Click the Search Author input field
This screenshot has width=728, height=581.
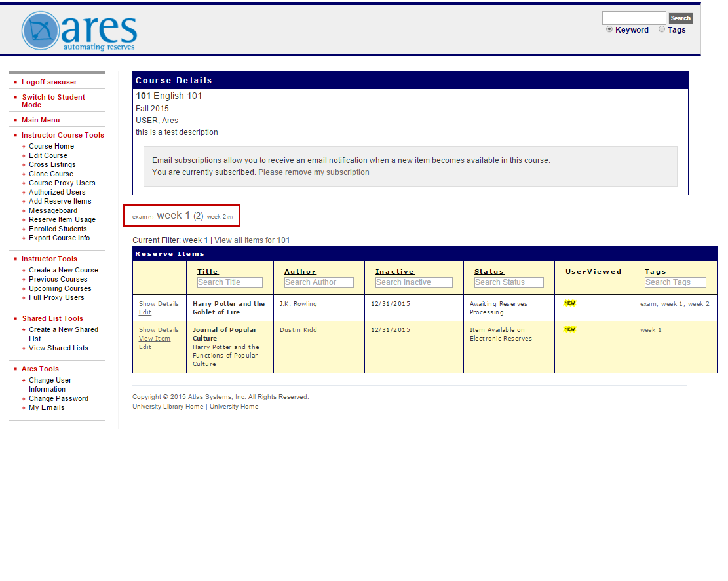coord(318,282)
